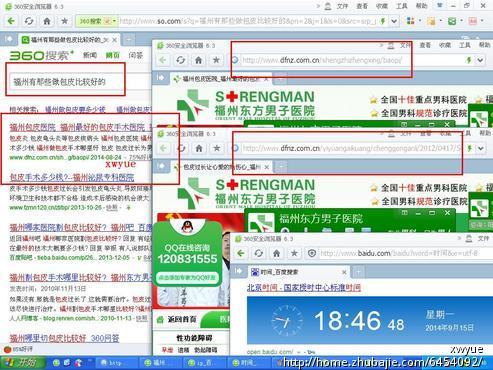This screenshot has width=493, height=370.
Task: Click related search 福州做包皮要多少钱
Action: (75, 109)
